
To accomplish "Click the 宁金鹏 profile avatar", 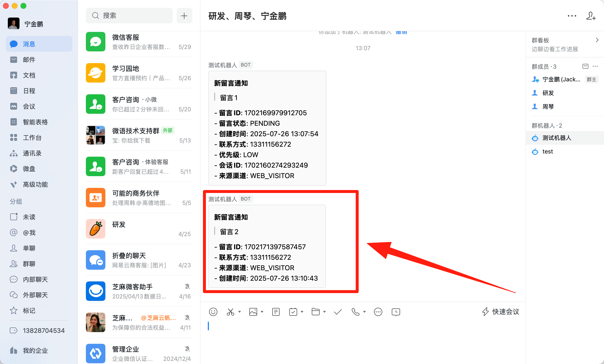I will pos(14,24).
